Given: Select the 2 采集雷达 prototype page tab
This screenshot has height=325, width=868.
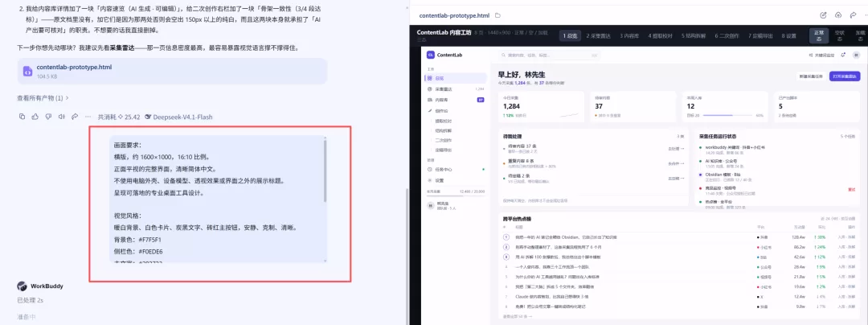Looking at the screenshot, I should 599,35.
